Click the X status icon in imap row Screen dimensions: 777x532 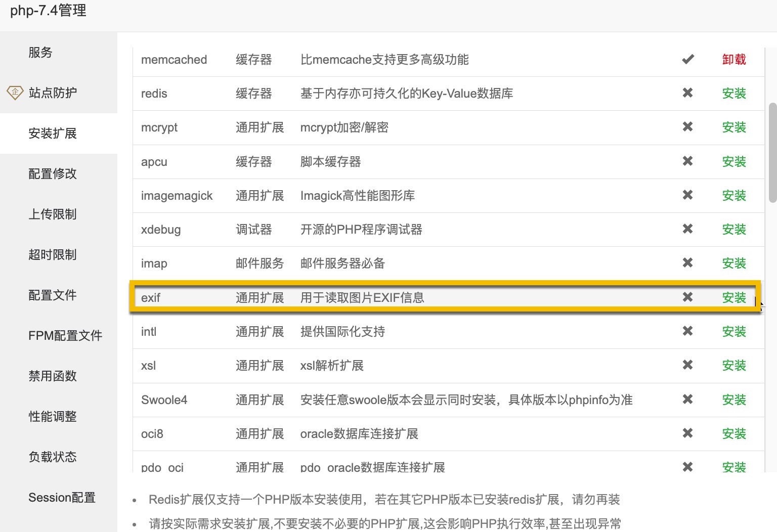pyautogui.click(x=687, y=263)
